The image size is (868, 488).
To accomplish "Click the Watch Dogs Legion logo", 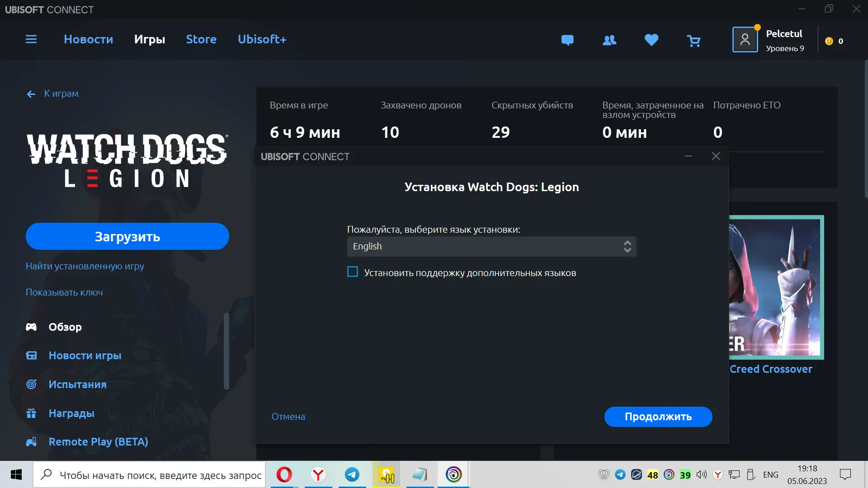I will 127,161.
